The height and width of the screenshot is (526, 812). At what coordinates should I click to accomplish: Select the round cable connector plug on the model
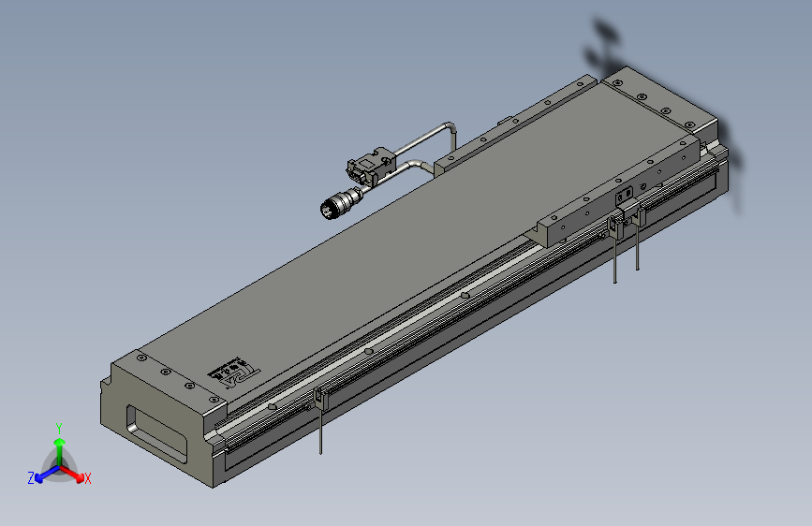[339, 203]
